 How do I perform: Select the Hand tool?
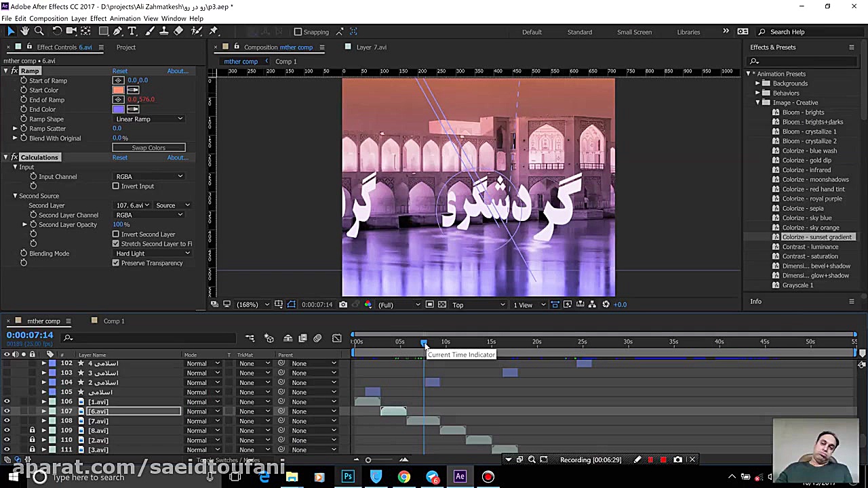click(x=25, y=31)
